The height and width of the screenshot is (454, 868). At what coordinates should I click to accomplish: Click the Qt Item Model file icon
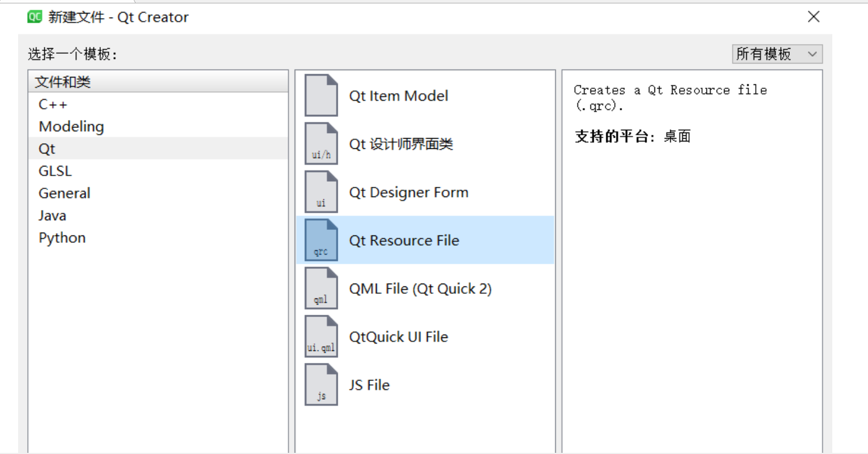321,96
